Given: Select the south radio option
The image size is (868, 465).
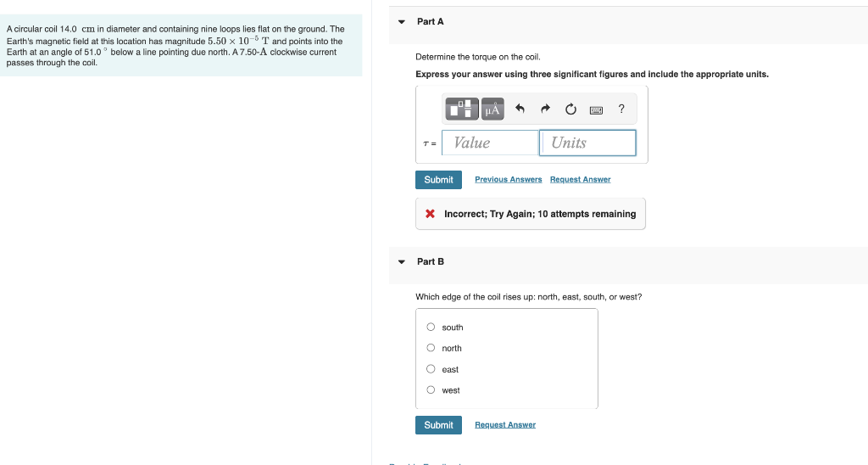Looking at the screenshot, I should (x=431, y=327).
